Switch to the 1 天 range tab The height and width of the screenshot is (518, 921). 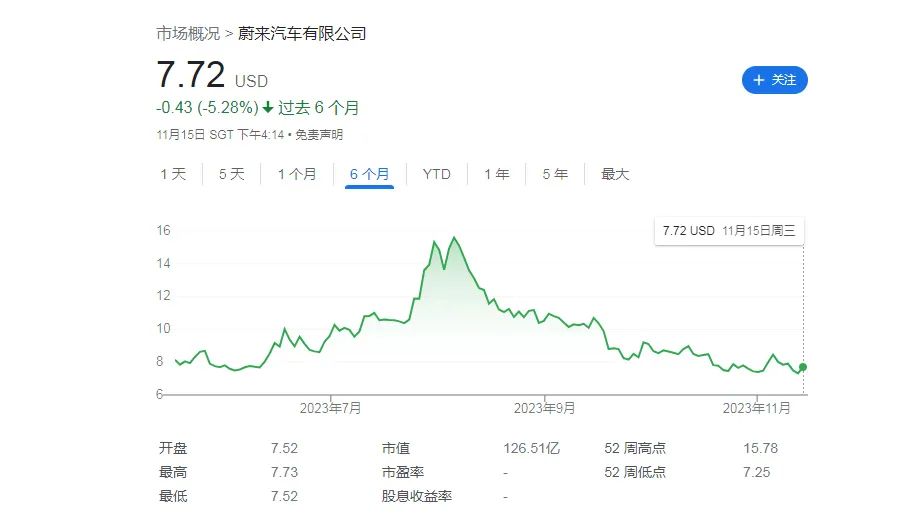click(173, 174)
